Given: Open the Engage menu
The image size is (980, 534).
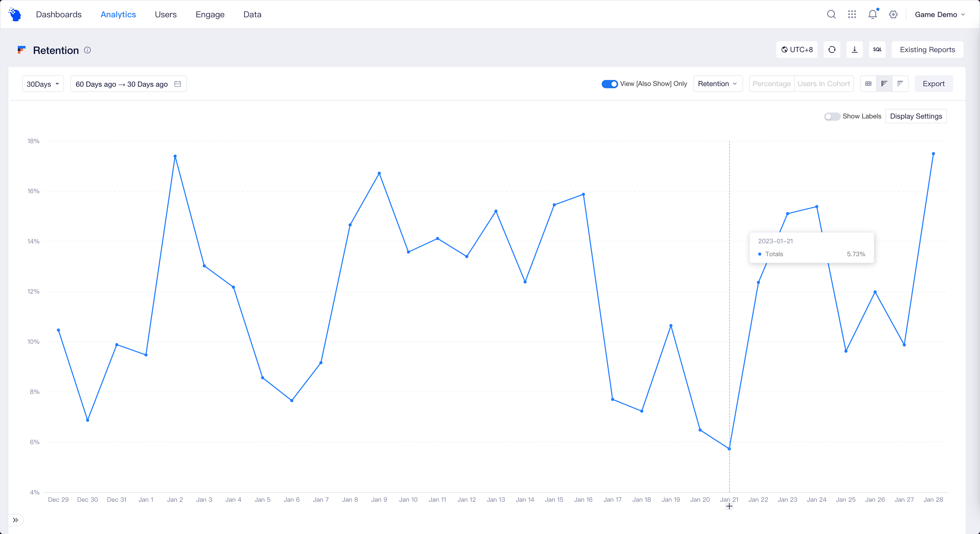Looking at the screenshot, I should coord(210,14).
